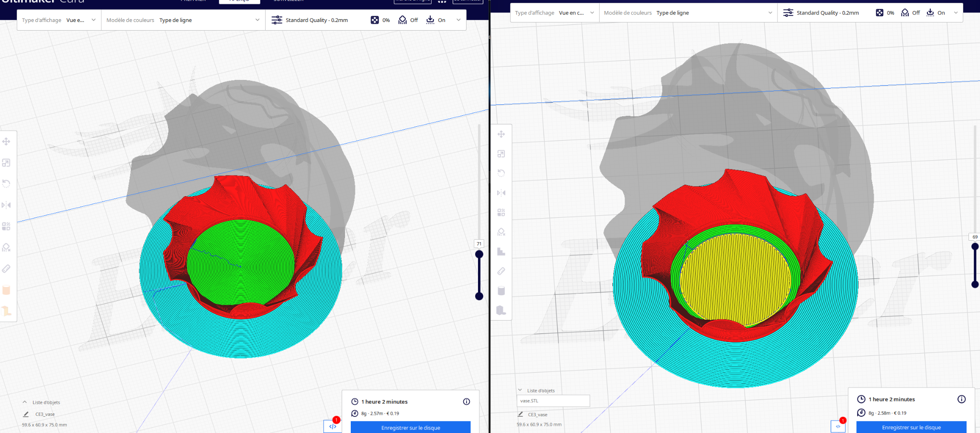
Task: Click Move tool in the layer 69 window
Action: [501, 134]
